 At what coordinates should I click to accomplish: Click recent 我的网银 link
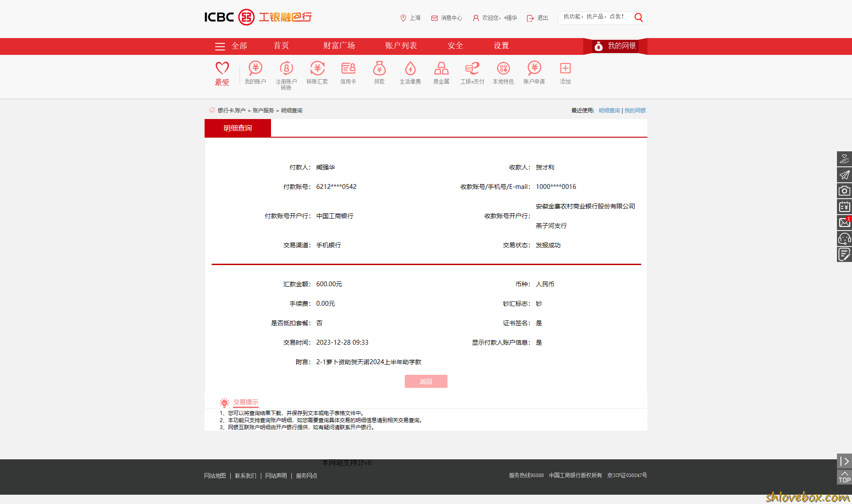coord(635,111)
